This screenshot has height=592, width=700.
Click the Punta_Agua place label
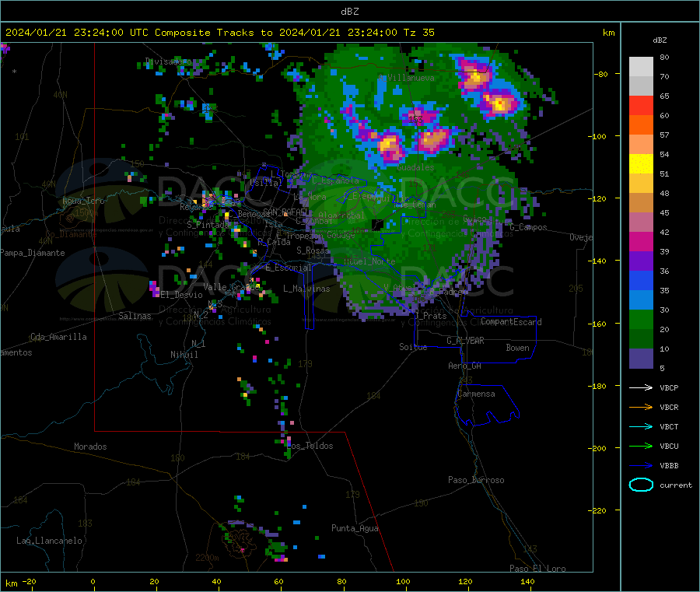click(x=355, y=528)
